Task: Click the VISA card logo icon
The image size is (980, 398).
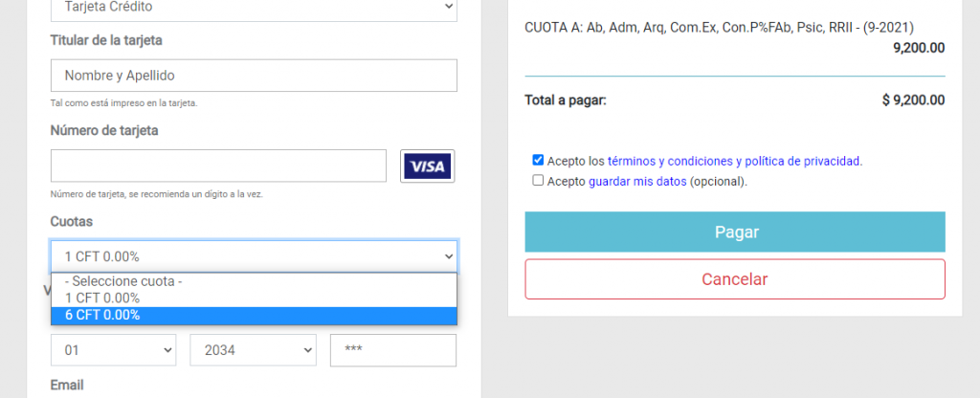Action: tap(428, 166)
